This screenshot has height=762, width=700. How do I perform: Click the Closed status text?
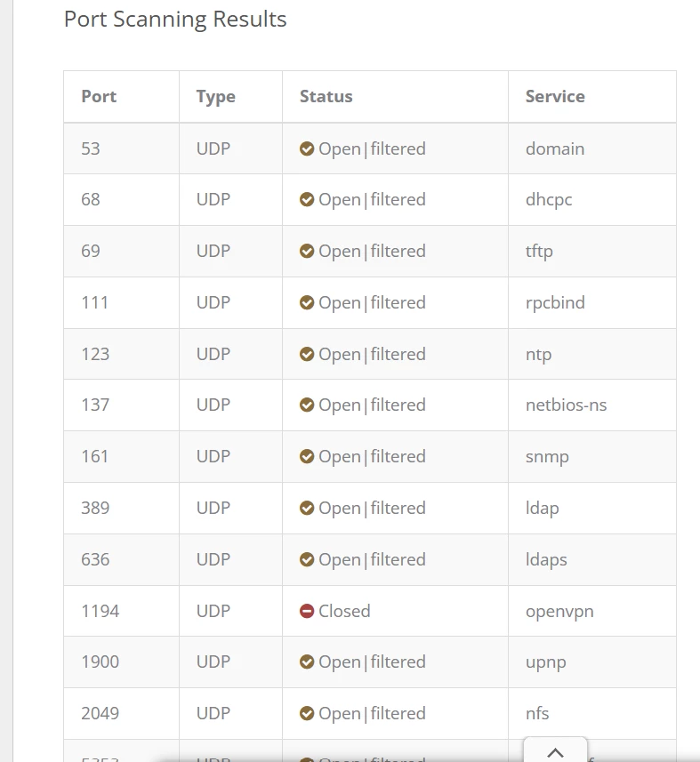click(344, 611)
